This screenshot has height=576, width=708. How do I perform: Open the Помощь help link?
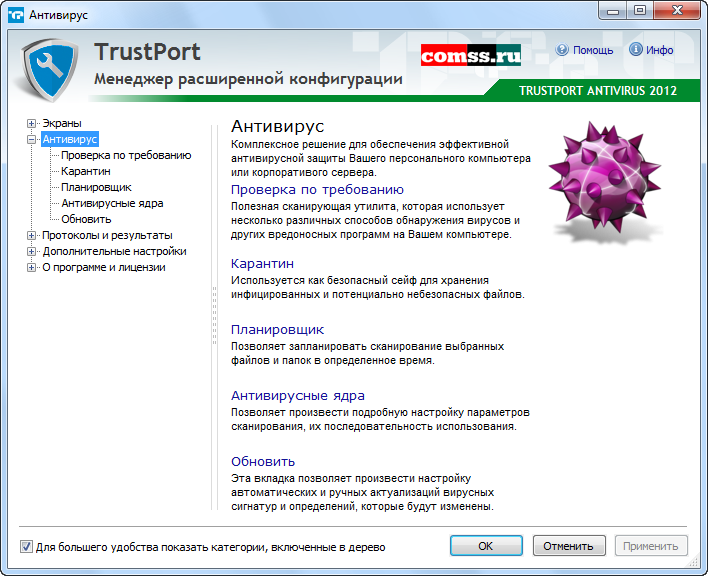click(593, 50)
